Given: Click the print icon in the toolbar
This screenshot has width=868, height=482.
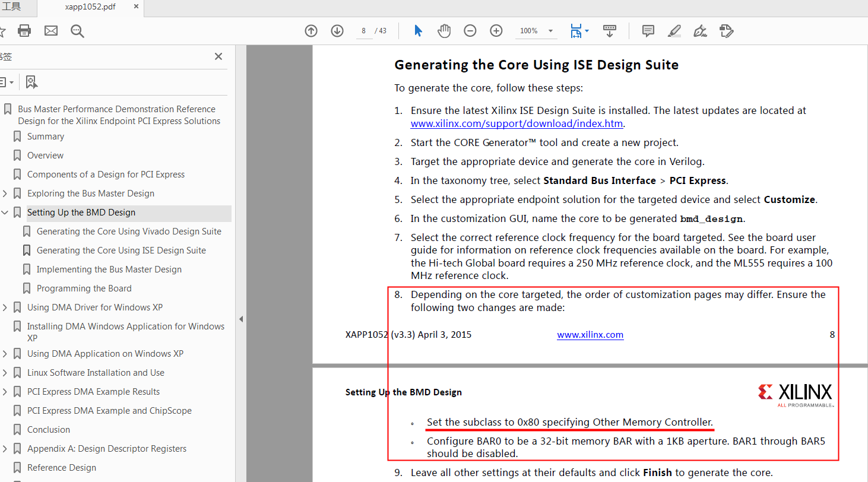Looking at the screenshot, I should point(24,31).
